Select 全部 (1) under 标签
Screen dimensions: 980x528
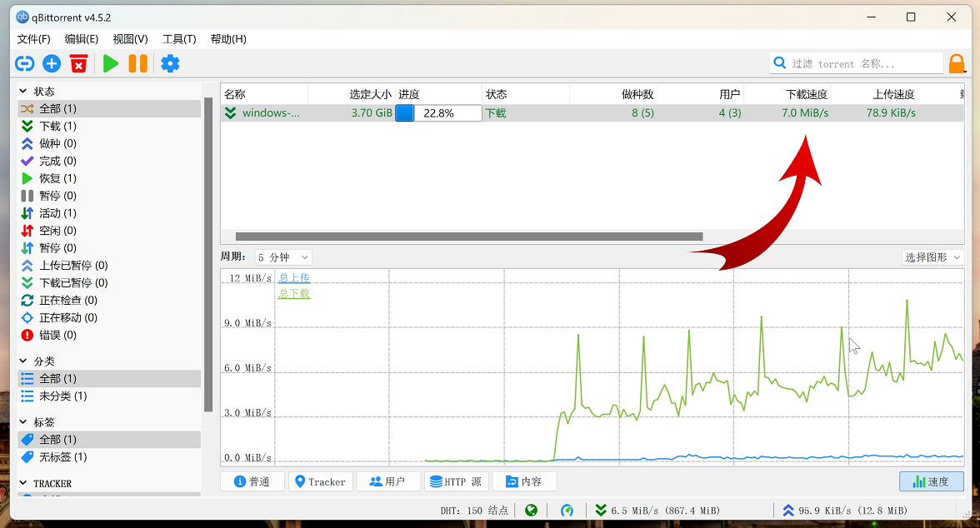(109, 440)
